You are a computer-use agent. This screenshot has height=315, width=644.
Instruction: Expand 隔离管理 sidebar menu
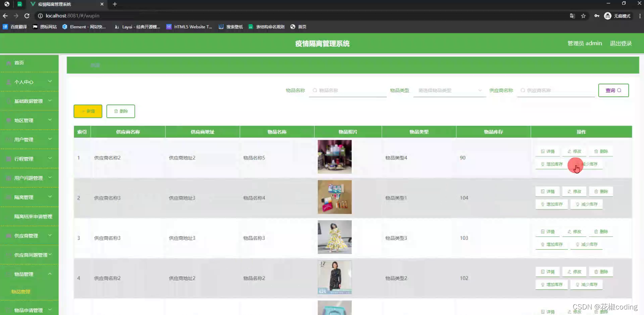pyautogui.click(x=29, y=197)
